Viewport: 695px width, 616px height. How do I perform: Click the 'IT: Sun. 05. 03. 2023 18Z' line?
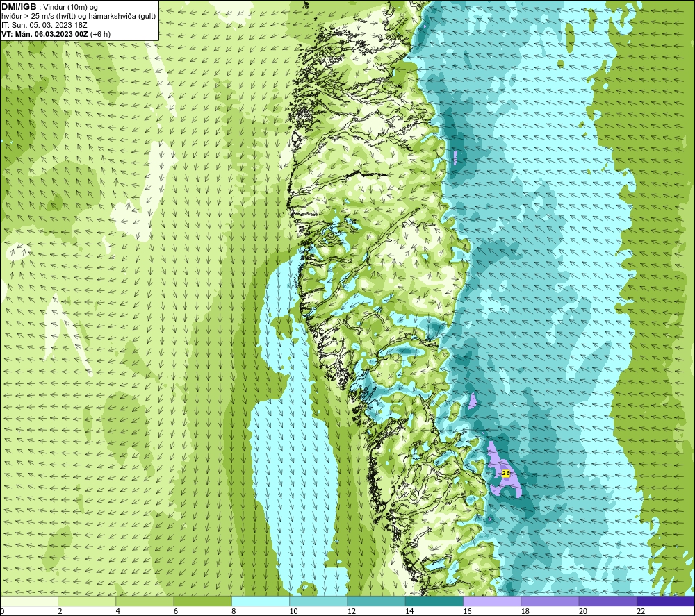(x=44, y=25)
